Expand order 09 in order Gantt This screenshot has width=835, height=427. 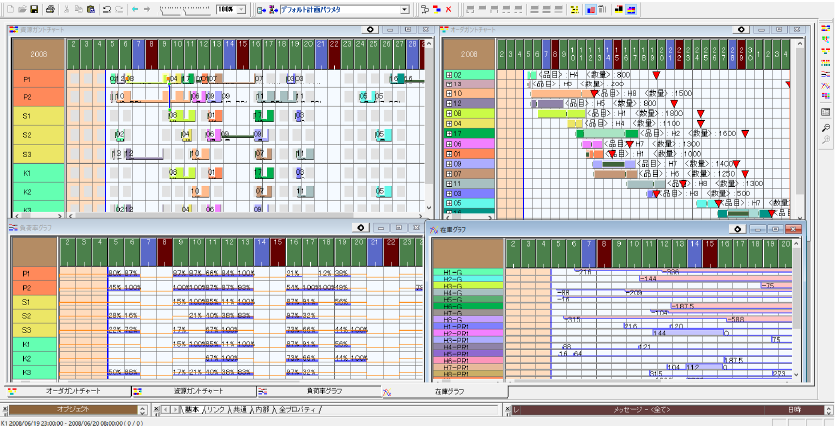(x=448, y=164)
